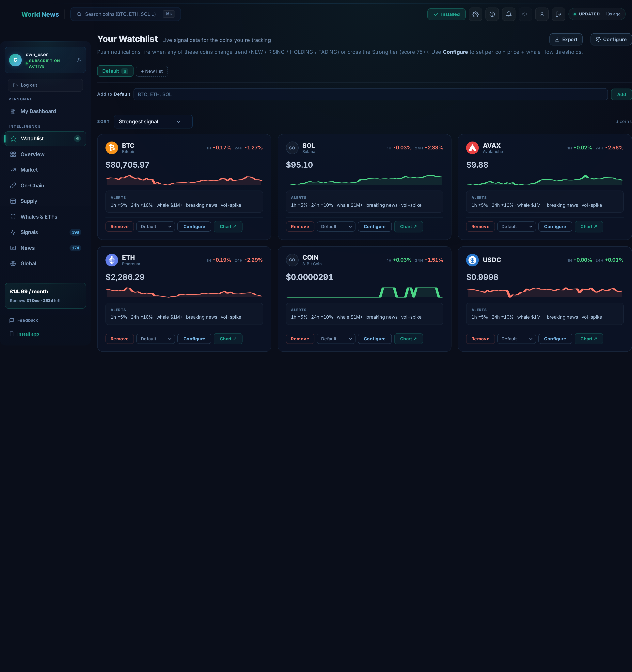Click the Add button

pyautogui.click(x=621, y=94)
